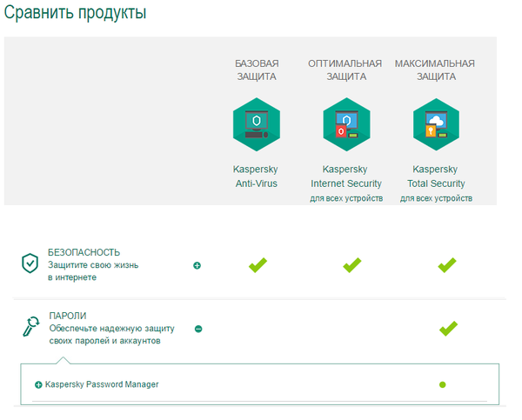Click 'для всех устройств' under Internet Security

tap(346, 198)
